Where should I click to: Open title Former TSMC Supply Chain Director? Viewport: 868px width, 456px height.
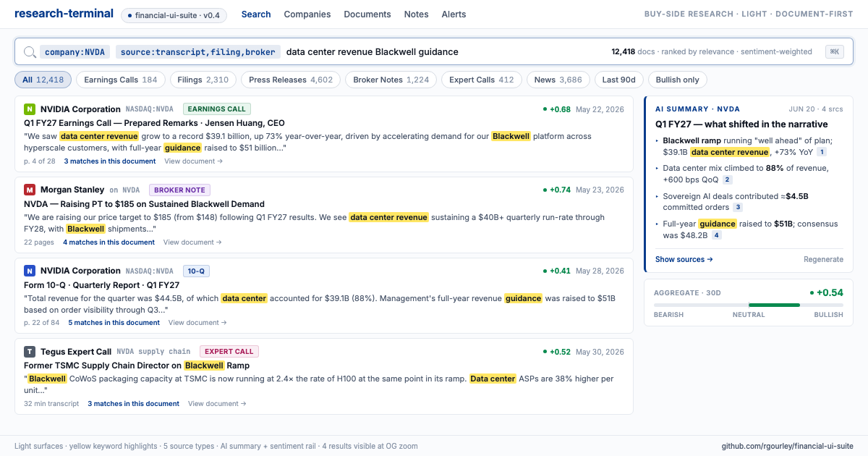(x=137, y=366)
